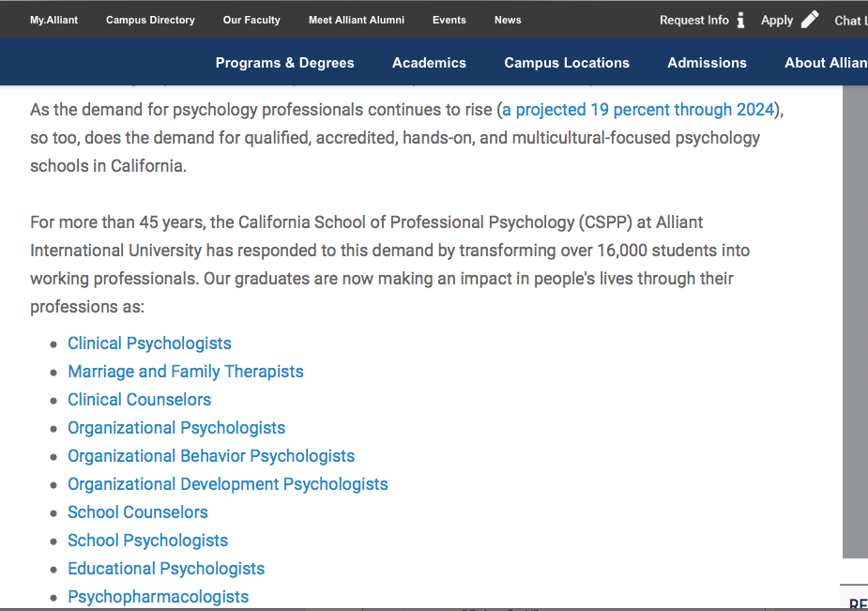The image size is (868, 611).
Task: Open the News page
Action: pos(508,20)
